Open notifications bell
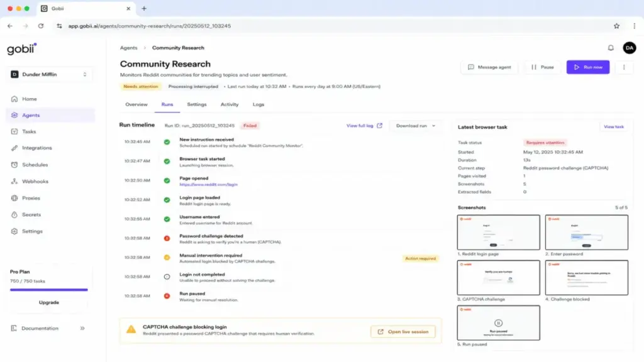This screenshot has width=644, height=362. tap(611, 48)
